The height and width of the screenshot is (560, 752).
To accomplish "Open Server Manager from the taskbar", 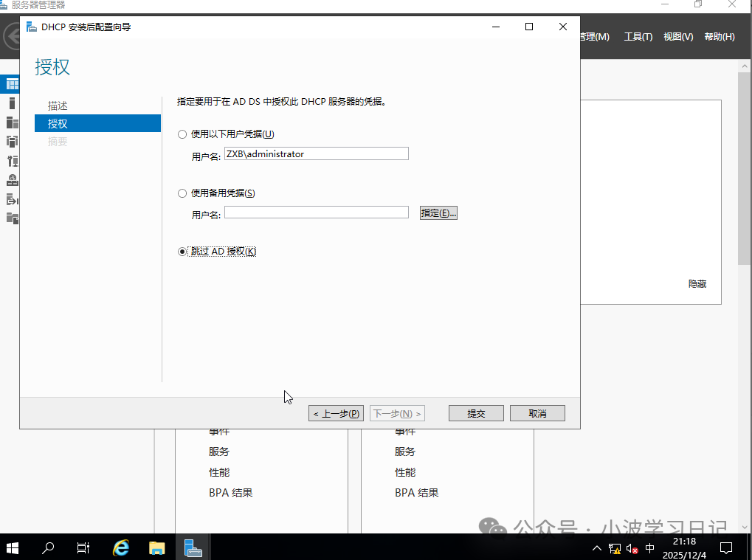I will point(192,547).
